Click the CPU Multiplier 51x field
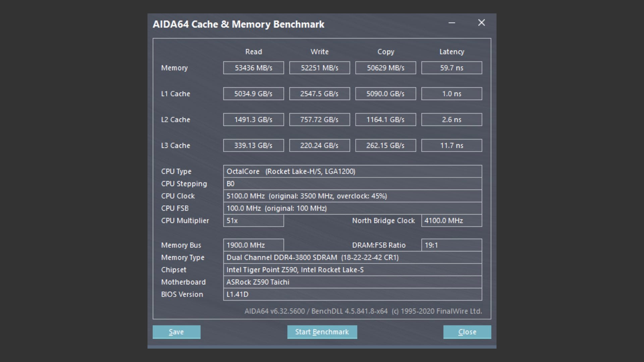This screenshot has width=644, height=362. [254, 221]
